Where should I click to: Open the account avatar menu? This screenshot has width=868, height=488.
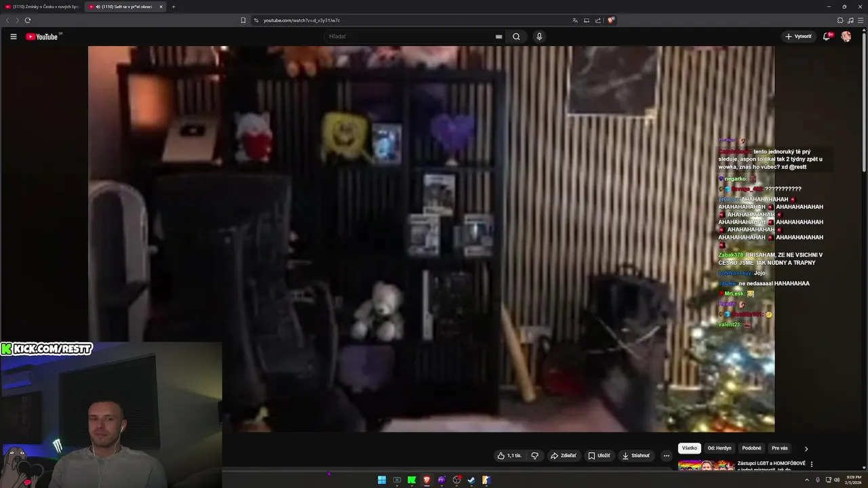pos(846,37)
